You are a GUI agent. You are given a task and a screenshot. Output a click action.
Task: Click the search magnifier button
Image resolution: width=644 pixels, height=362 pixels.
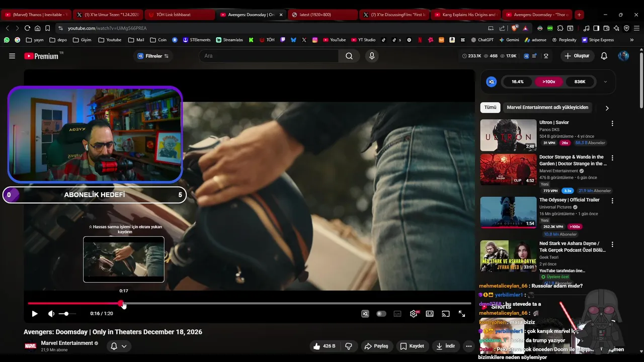click(x=349, y=56)
